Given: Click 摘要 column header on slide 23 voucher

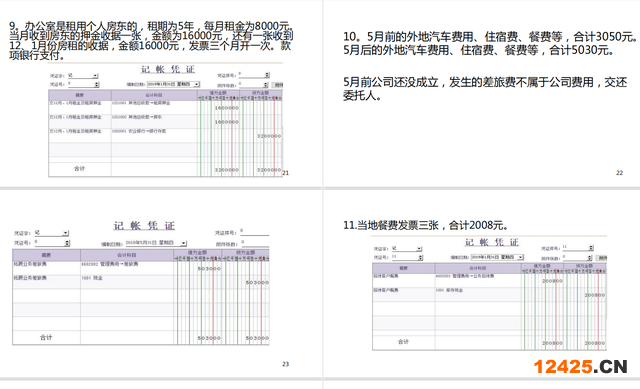Looking at the screenshot, I should (46, 255).
